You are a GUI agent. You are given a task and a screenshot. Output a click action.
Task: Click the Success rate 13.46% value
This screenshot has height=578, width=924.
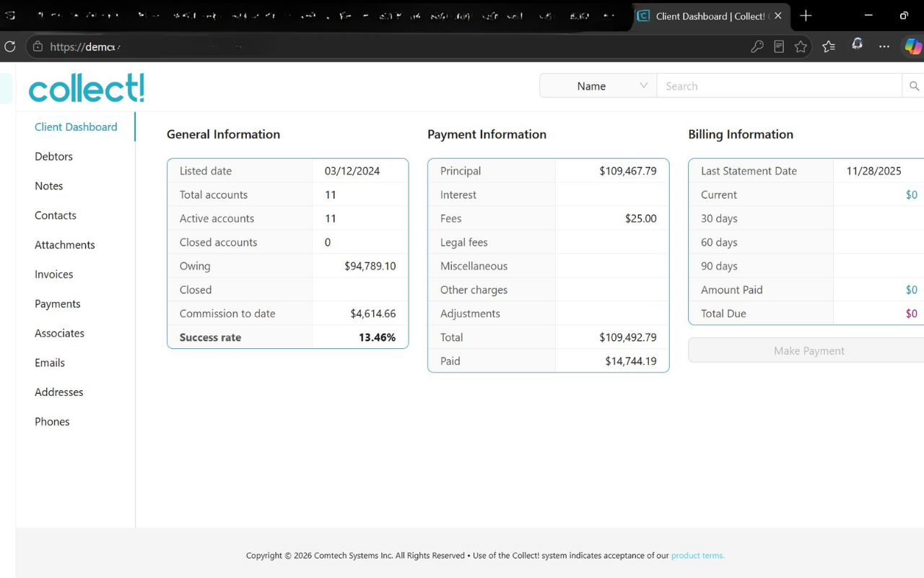(378, 337)
